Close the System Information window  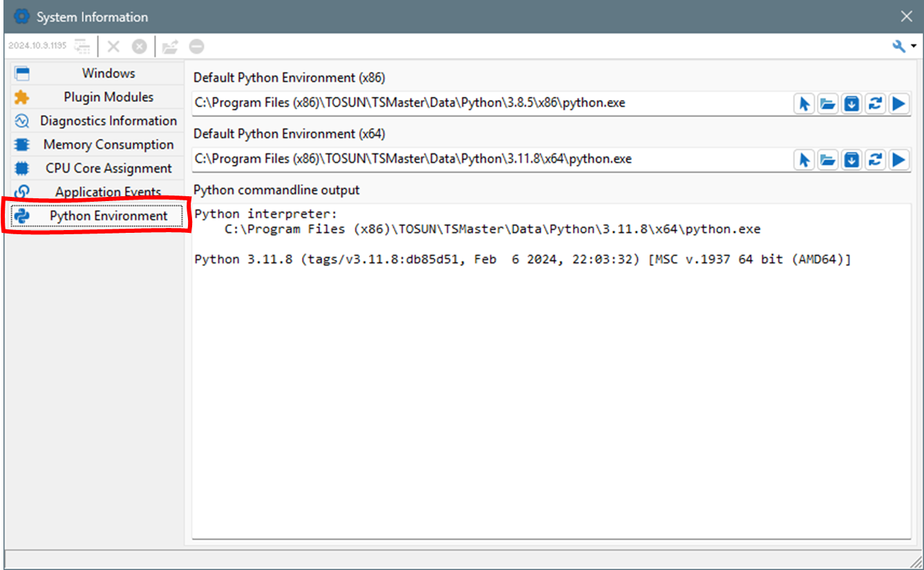[x=907, y=17]
